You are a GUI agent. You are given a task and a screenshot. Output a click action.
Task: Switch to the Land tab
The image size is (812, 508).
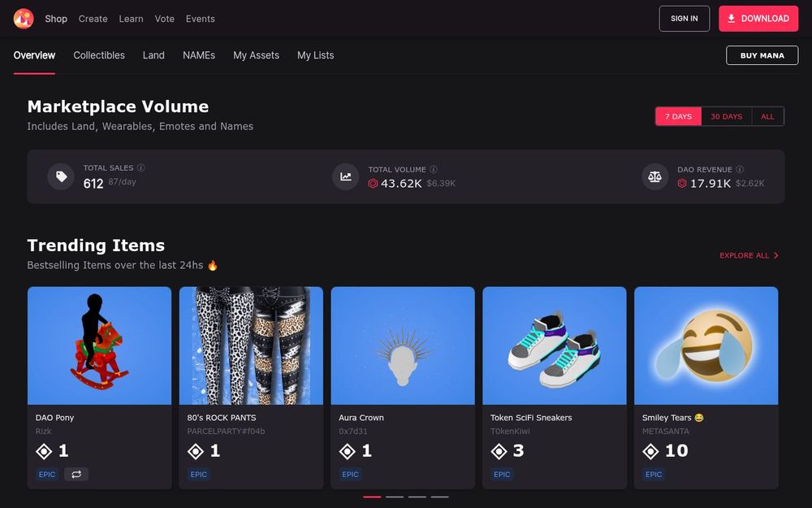[153, 55]
